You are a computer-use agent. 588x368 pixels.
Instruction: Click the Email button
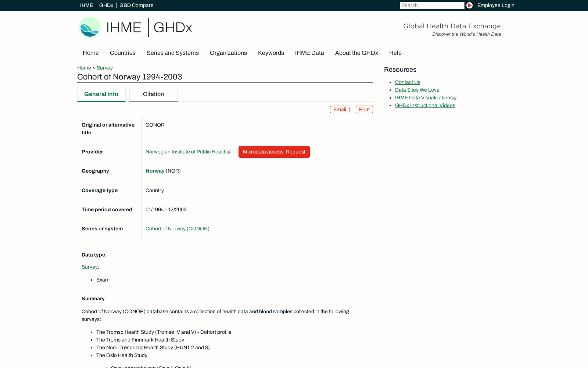tap(340, 109)
